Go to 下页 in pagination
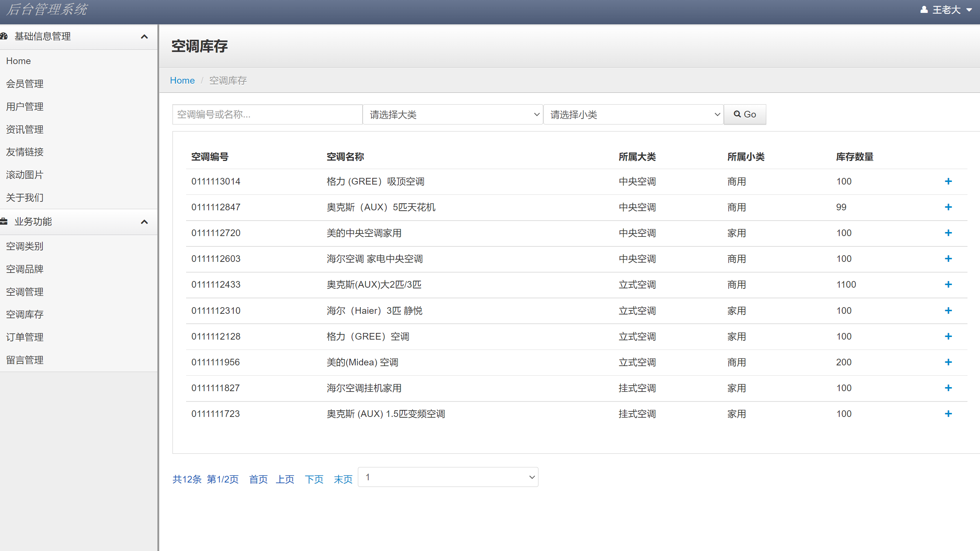 coord(314,480)
